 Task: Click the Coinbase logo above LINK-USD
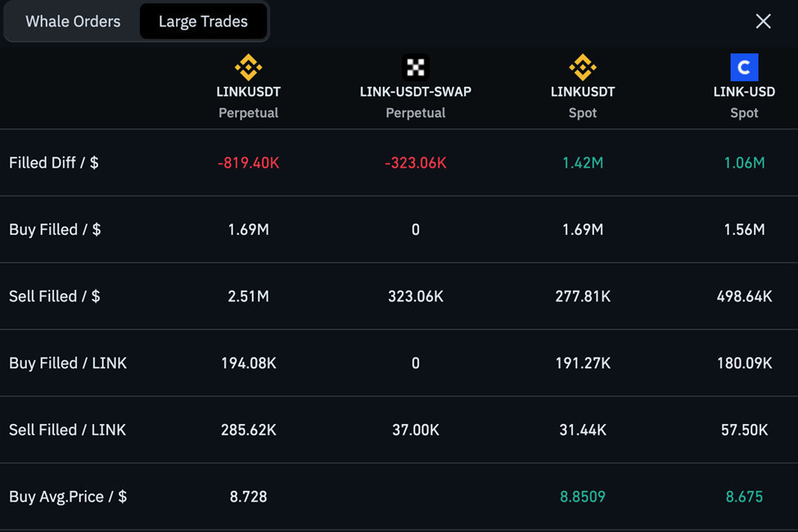point(744,67)
